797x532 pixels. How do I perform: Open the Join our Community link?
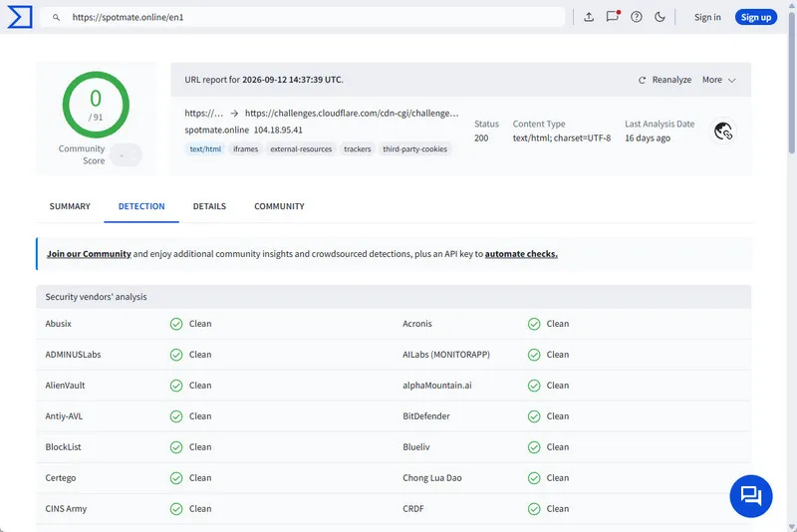[89, 254]
